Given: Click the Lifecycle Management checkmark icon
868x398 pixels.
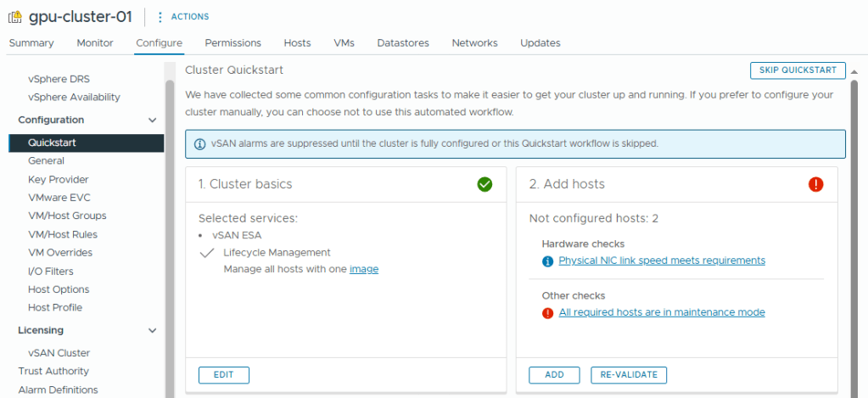Looking at the screenshot, I should (206, 253).
